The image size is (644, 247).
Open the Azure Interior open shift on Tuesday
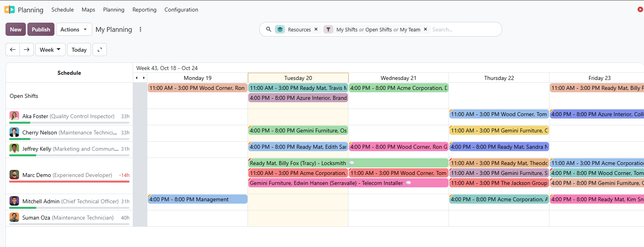coord(298,98)
